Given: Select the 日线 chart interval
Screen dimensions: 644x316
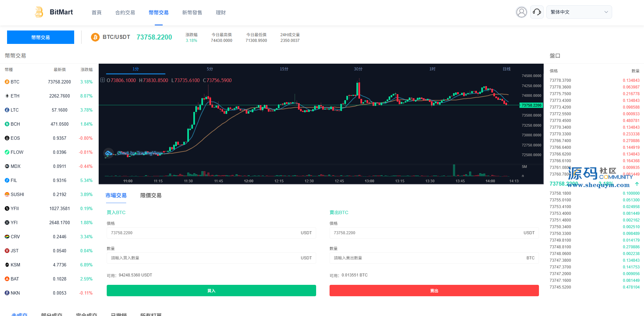Looking at the screenshot, I should tap(506, 69).
